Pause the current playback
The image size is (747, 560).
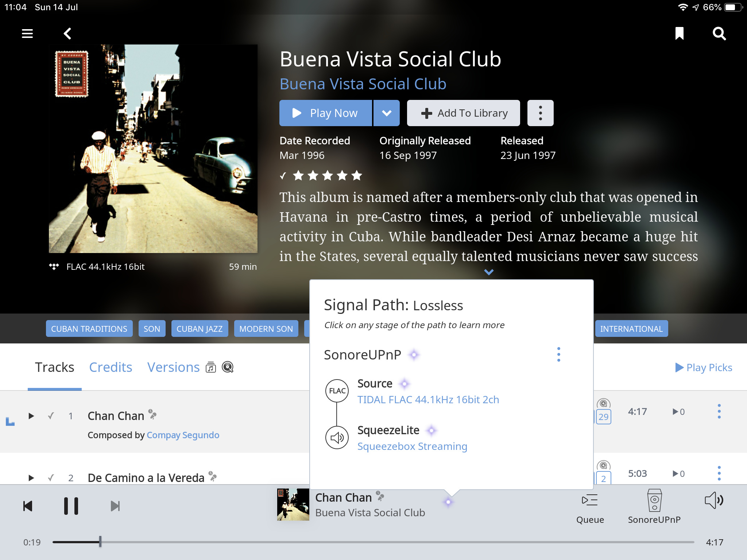coord(71,506)
